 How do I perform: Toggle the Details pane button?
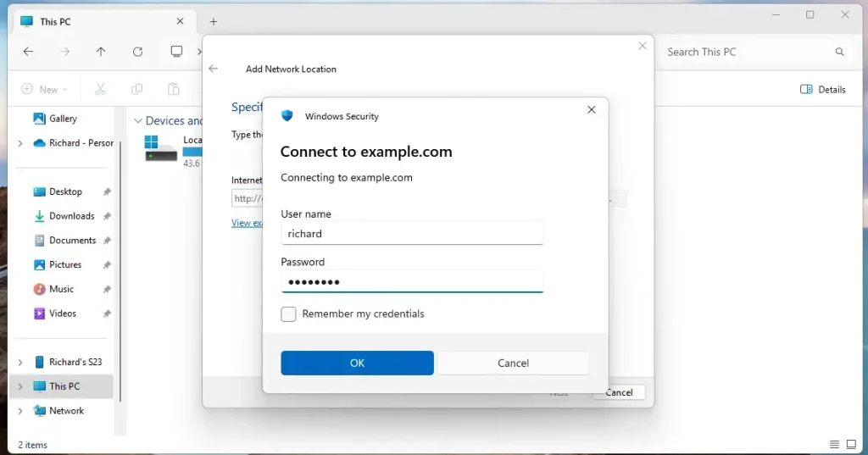tap(822, 89)
